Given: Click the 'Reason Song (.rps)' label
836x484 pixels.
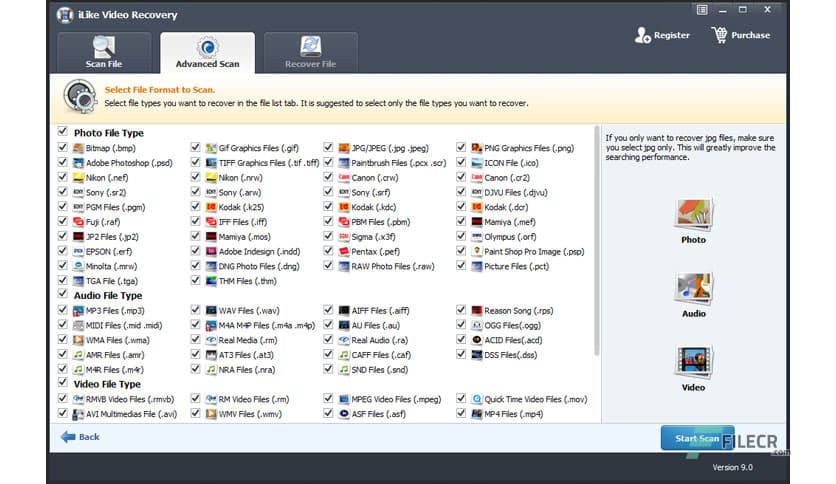Looking at the screenshot, I should pos(518,310).
